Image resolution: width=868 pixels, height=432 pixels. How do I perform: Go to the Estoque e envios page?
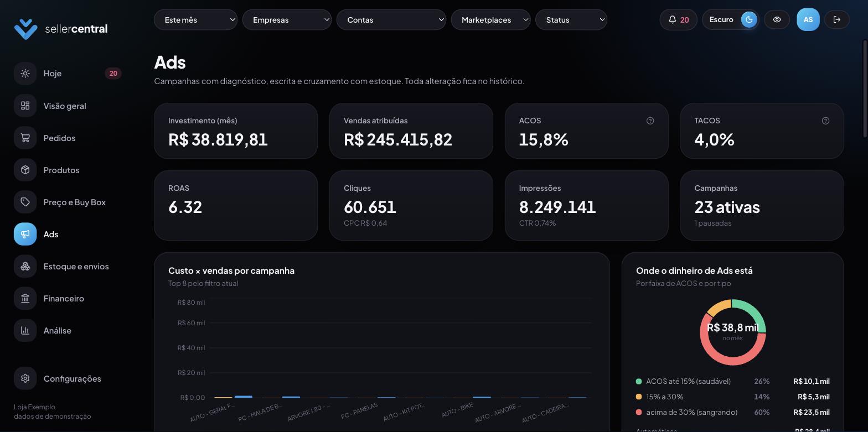[68, 266]
